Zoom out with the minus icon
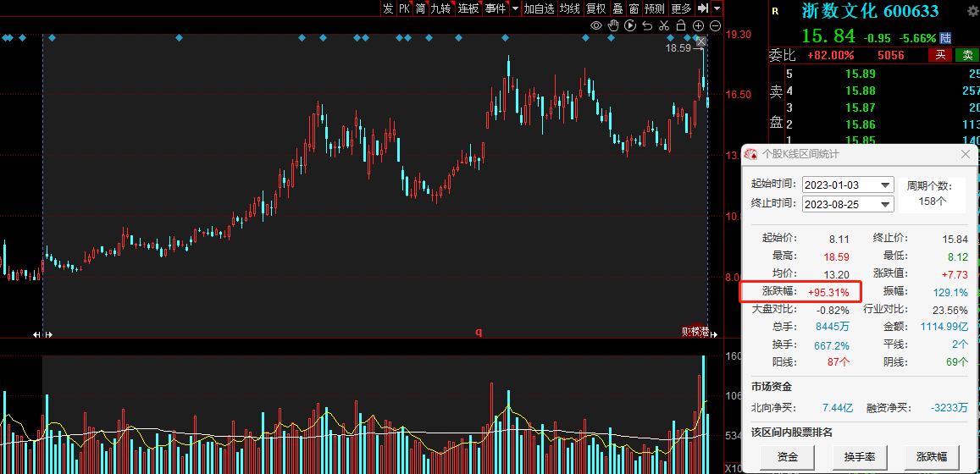 pyautogui.click(x=715, y=26)
